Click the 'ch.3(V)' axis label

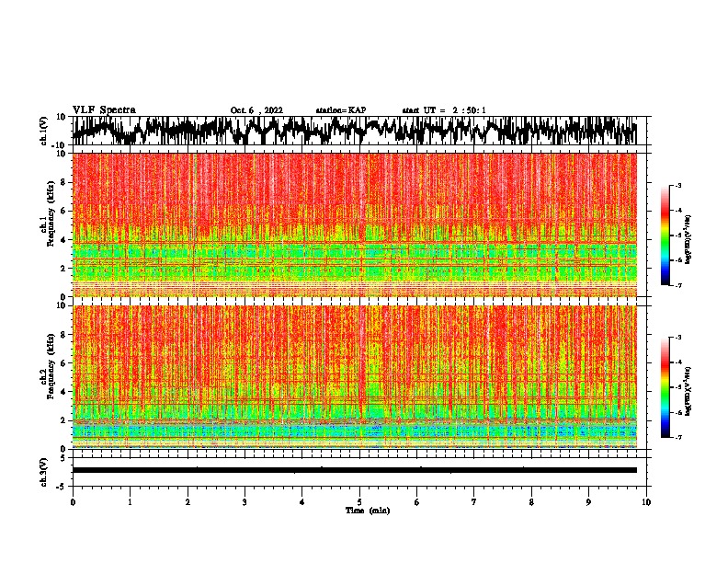click(x=44, y=472)
